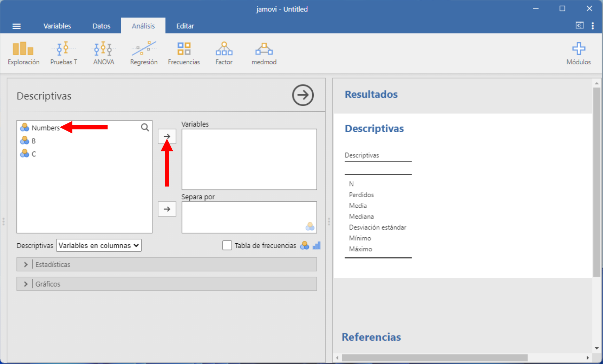
Task: Open the Frecuencias analysis menu
Action: click(x=183, y=53)
